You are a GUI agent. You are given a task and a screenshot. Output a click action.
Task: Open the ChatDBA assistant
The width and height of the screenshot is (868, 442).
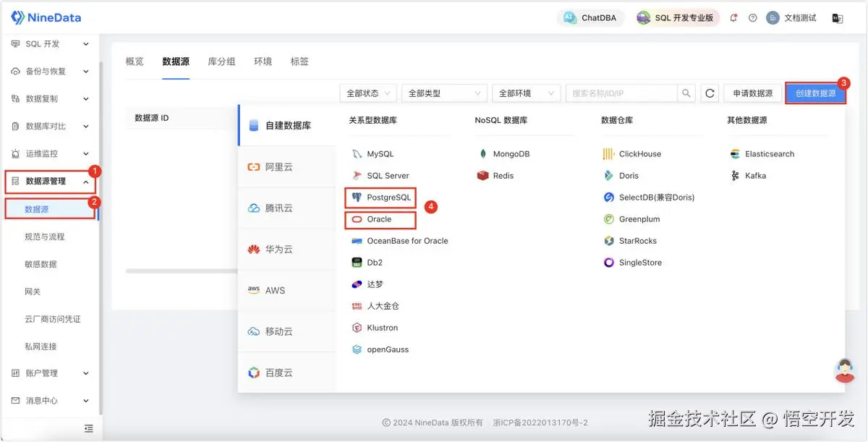tap(590, 18)
